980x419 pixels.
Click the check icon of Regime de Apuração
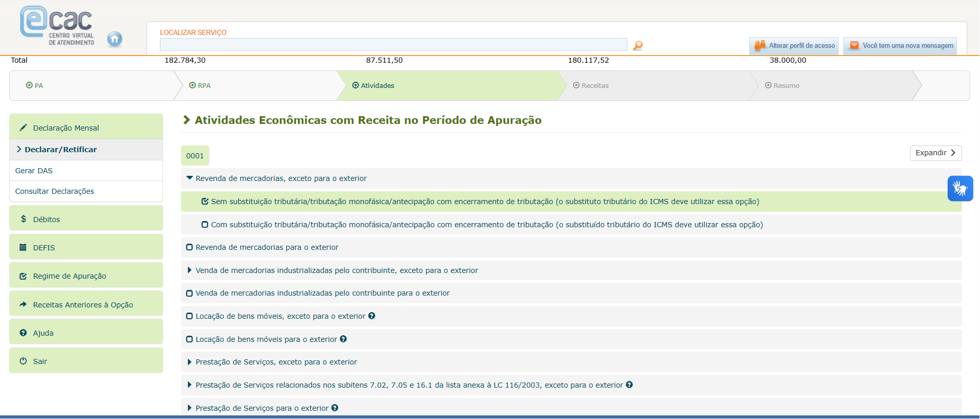[x=23, y=276]
